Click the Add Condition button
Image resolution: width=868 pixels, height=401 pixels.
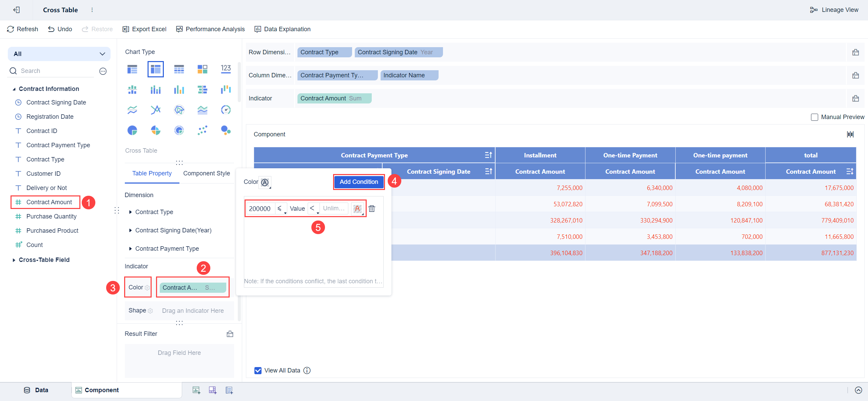click(359, 182)
